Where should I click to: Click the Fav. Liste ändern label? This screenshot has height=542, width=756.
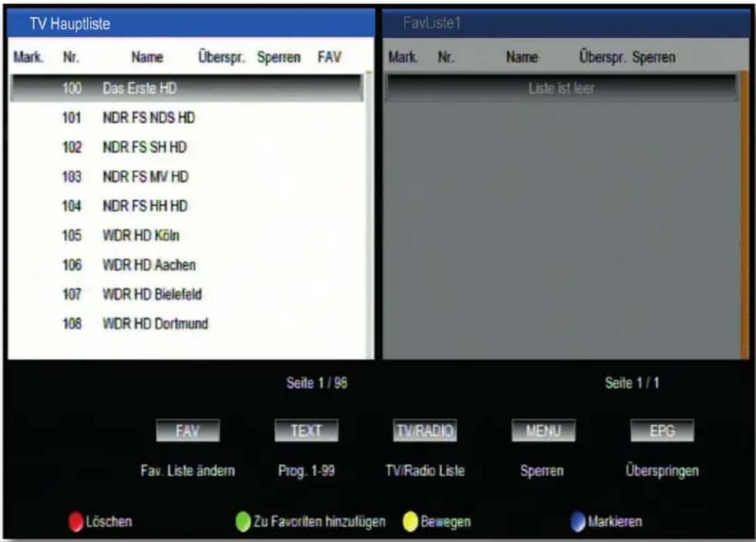[x=187, y=471]
